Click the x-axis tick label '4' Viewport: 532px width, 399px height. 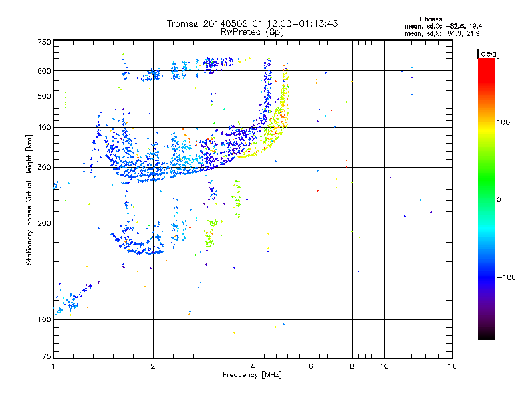tap(253, 366)
